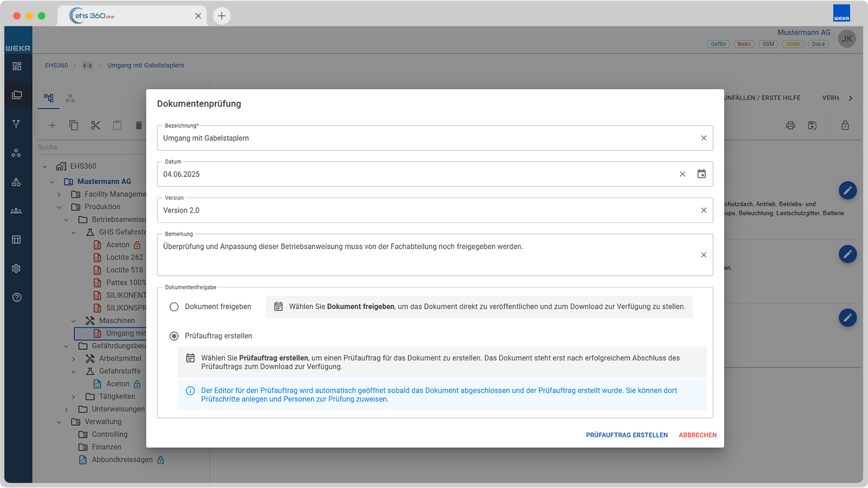Clear the Bezeichnung field with X
The image size is (868, 488).
click(704, 138)
